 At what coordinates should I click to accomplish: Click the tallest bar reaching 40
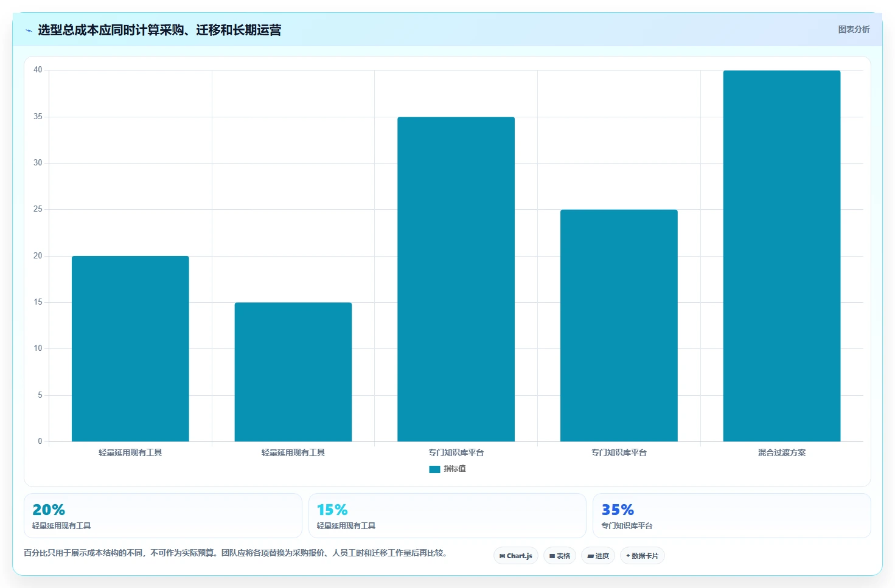(x=782, y=256)
